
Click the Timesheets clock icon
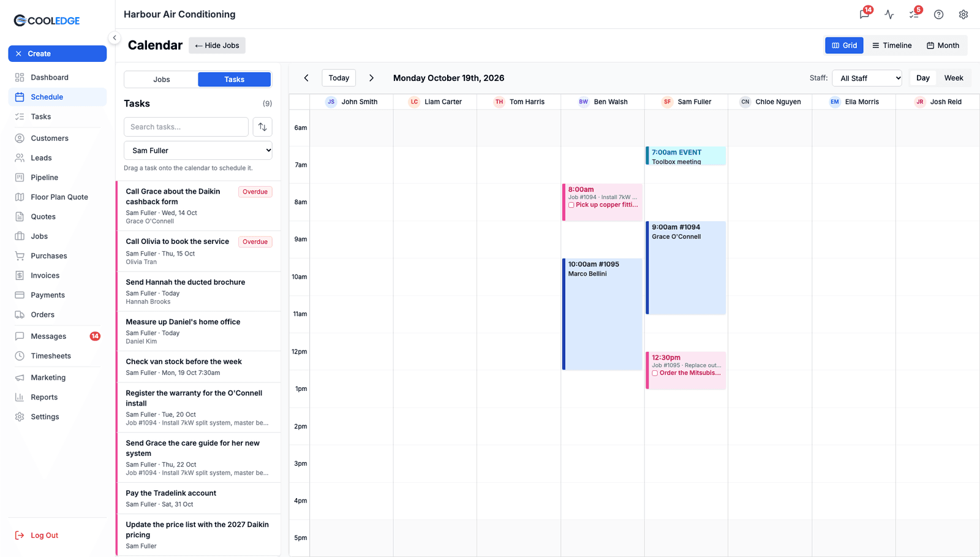(20, 355)
